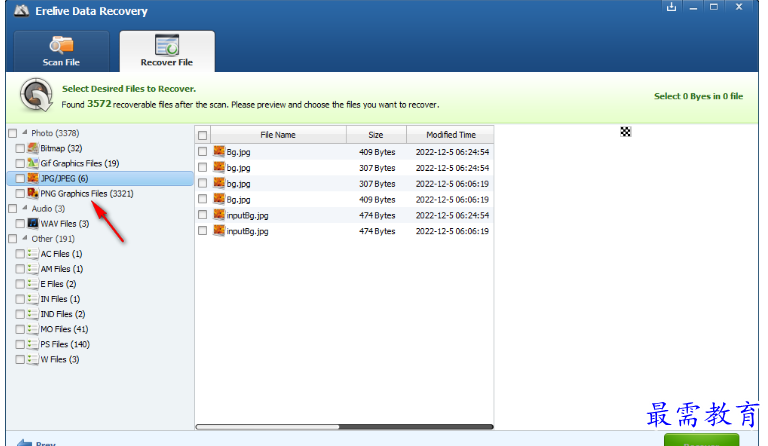This screenshot has width=768, height=446.
Task: Click image icon of 307 Bytes bg.jpg at 06:06:19
Action: (x=219, y=183)
